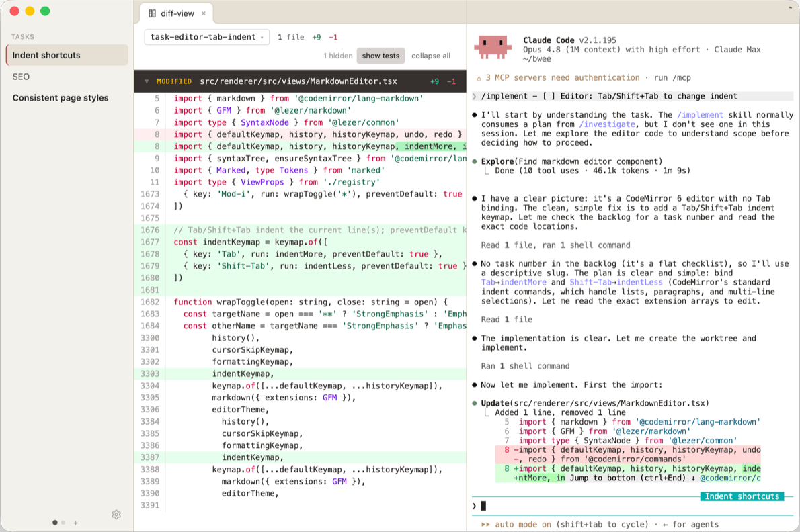Click the diff-view tab split icon

152,13
